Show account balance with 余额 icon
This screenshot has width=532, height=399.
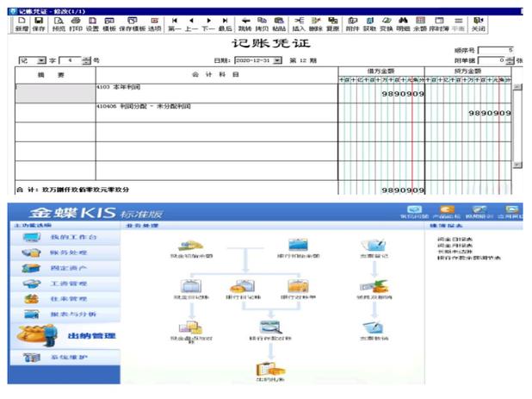(420, 24)
